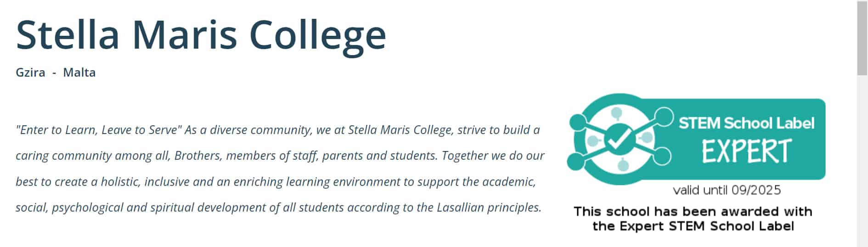Click the Malta country text
This screenshot has height=247, width=868.
pyautogui.click(x=79, y=73)
